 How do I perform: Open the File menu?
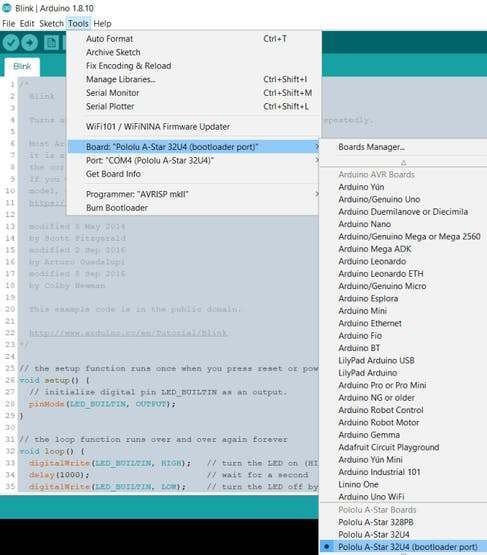8,24
